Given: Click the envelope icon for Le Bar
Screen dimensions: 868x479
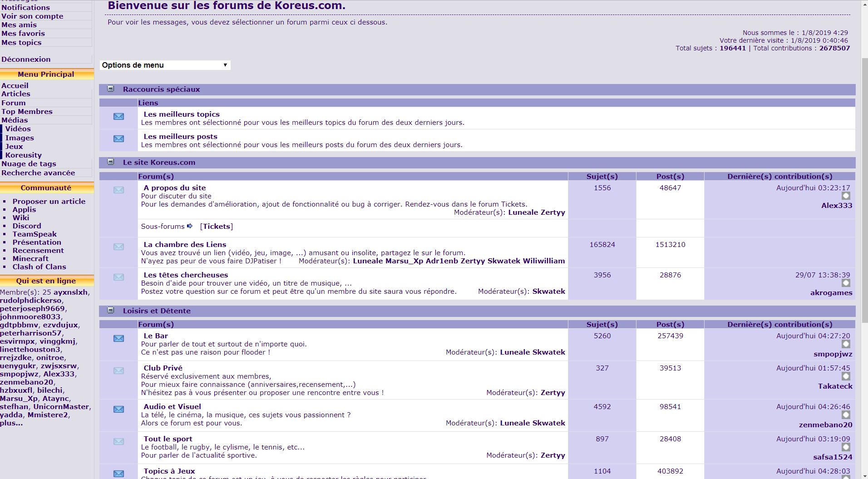Looking at the screenshot, I should point(118,339).
